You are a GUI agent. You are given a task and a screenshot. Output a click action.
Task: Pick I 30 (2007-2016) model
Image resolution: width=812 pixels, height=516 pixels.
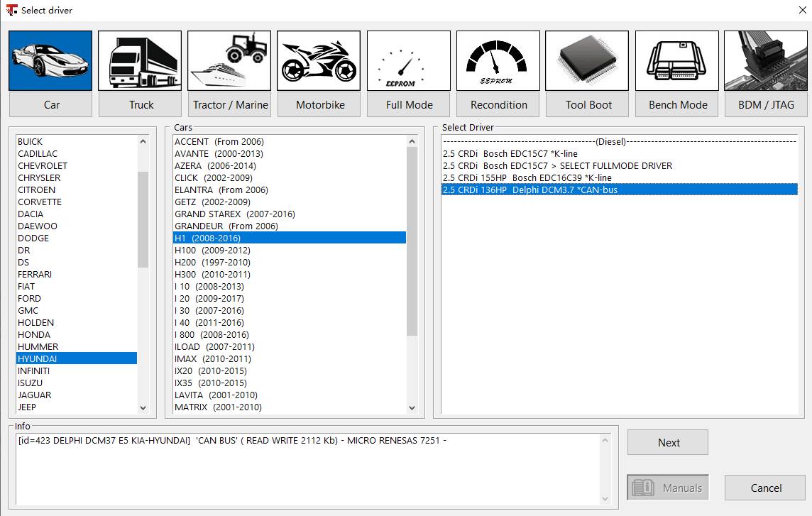pos(290,310)
